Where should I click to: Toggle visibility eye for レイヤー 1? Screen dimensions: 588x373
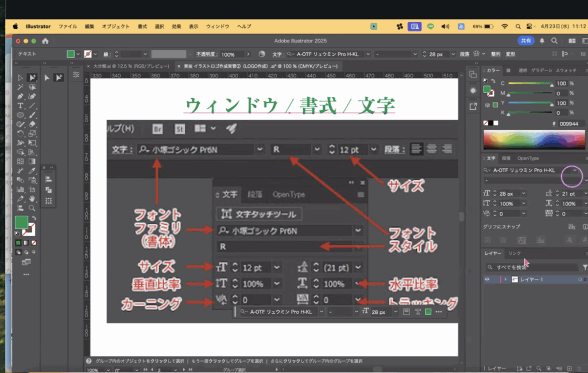[x=487, y=279]
